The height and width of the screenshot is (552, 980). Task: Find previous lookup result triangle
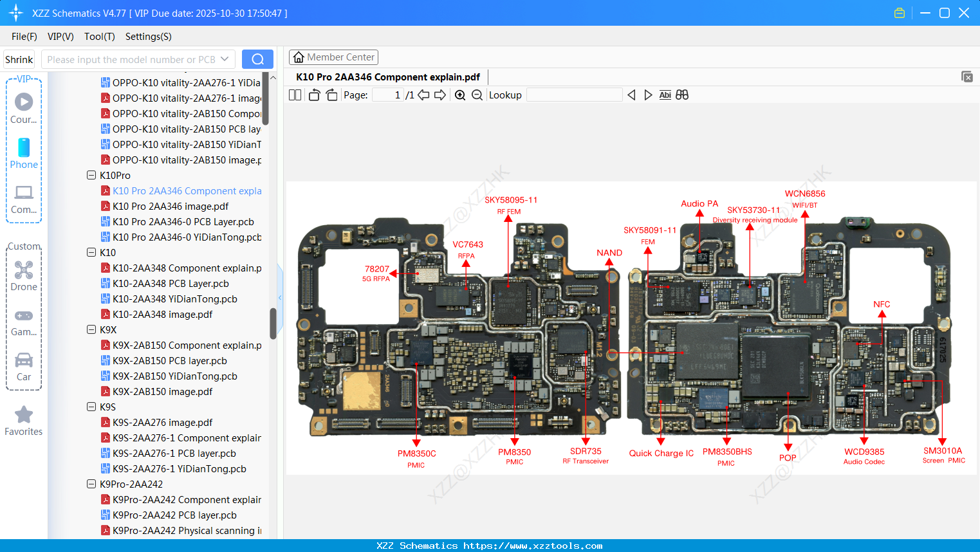[631, 95]
